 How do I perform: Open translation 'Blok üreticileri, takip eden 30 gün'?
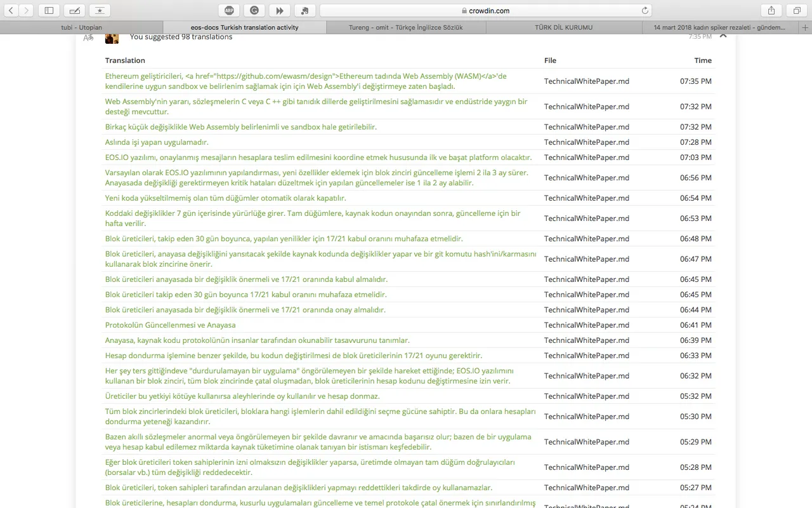(x=284, y=239)
